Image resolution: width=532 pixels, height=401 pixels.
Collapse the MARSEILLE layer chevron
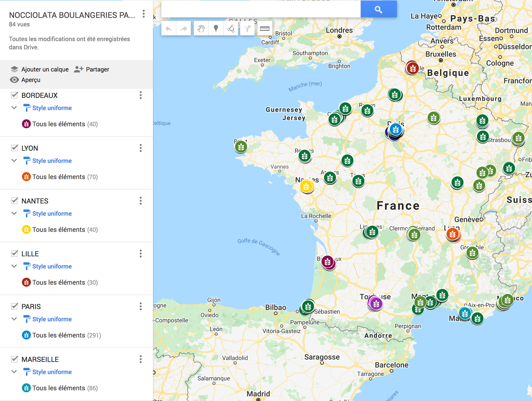pyautogui.click(x=14, y=372)
